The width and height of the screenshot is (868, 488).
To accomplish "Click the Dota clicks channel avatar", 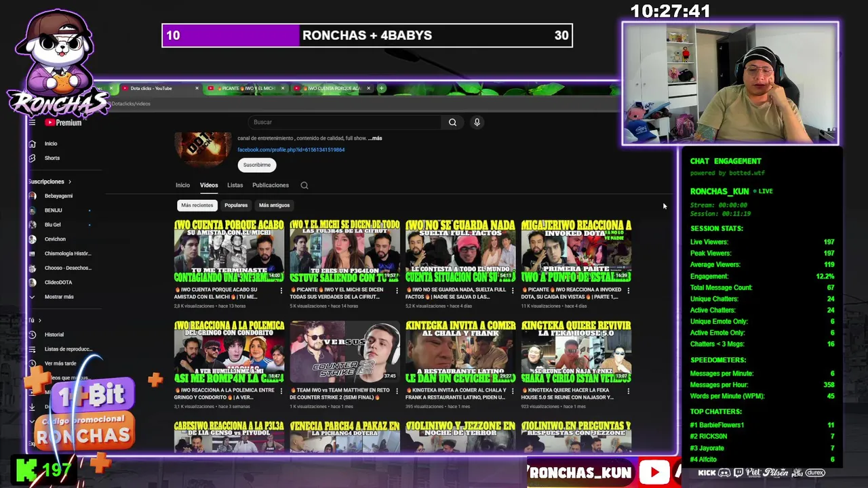I will point(203,148).
